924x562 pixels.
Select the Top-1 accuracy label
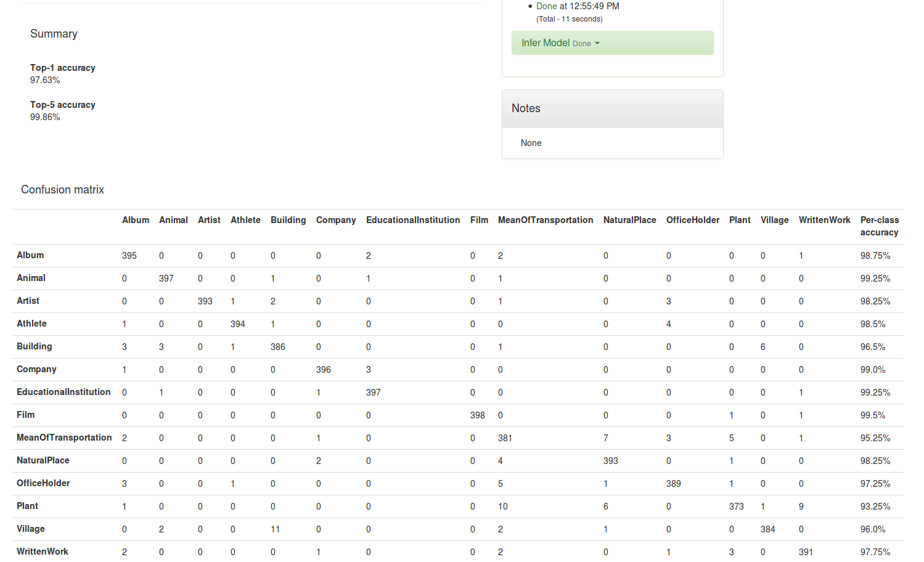(x=63, y=68)
